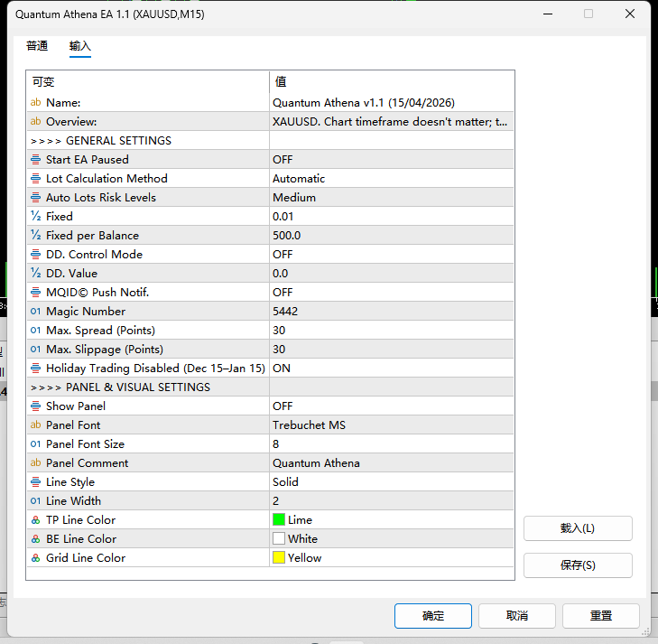The height and width of the screenshot is (644, 658).
Task: Click the 载入(L) load button
Action: 578,528
